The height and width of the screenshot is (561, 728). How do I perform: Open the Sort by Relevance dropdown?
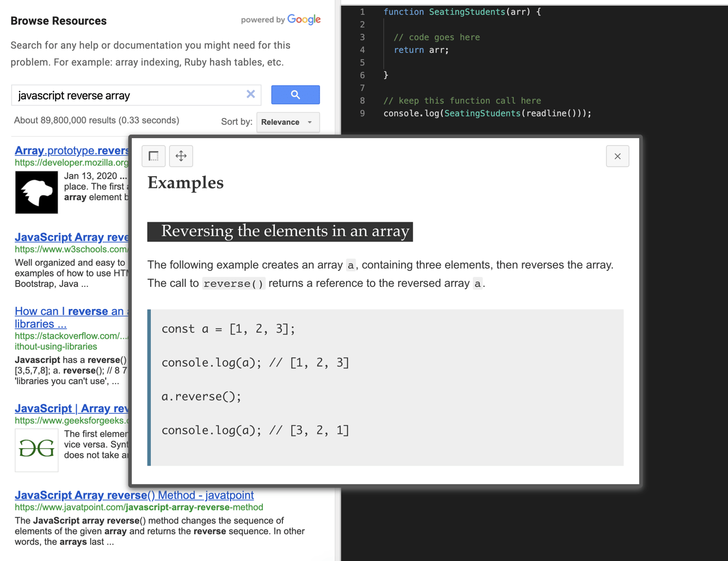[x=288, y=122]
